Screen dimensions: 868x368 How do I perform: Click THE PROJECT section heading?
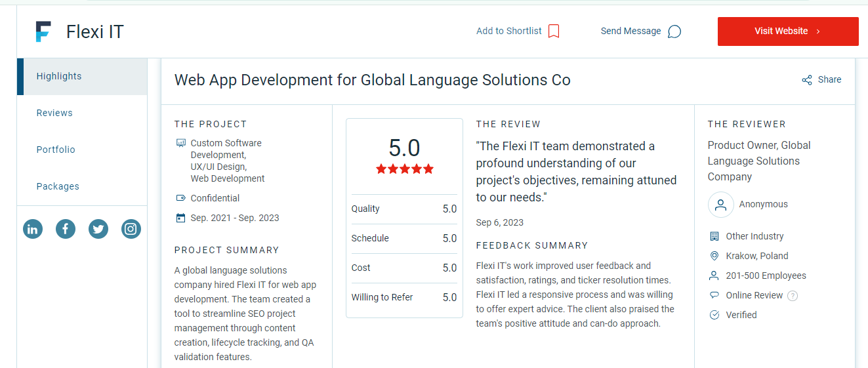211,124
